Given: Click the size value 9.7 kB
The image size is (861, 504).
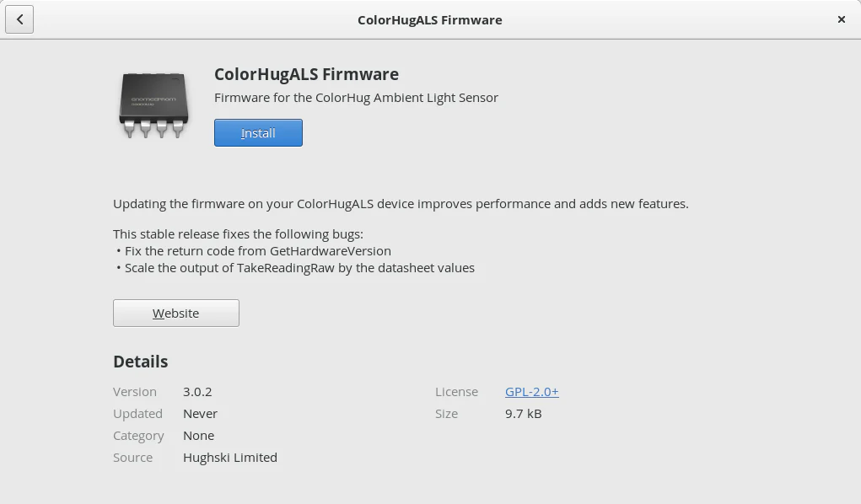Looking at the screenshot, I should (x=523, y=414).
